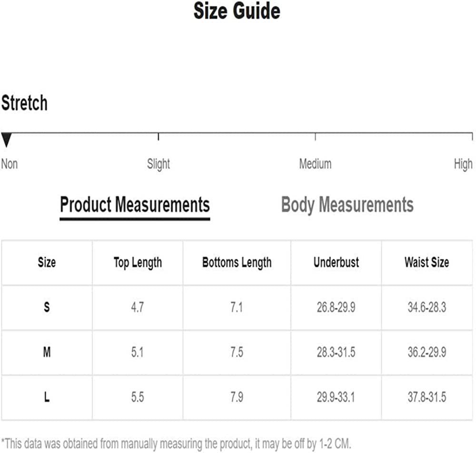Viewport: 476px width, 453px height.
Task: Click the 36.2-29.9 waist size cell
Action: coord(426,353)
